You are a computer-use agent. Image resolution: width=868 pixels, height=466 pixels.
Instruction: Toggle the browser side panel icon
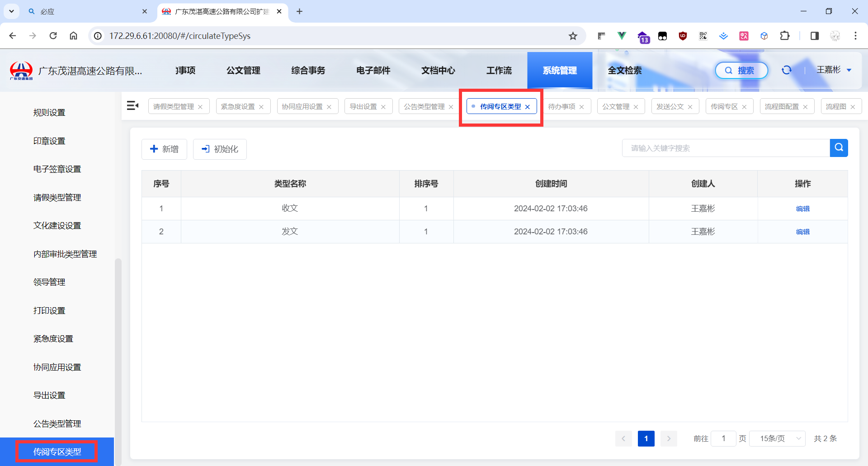tap(815, 36)
